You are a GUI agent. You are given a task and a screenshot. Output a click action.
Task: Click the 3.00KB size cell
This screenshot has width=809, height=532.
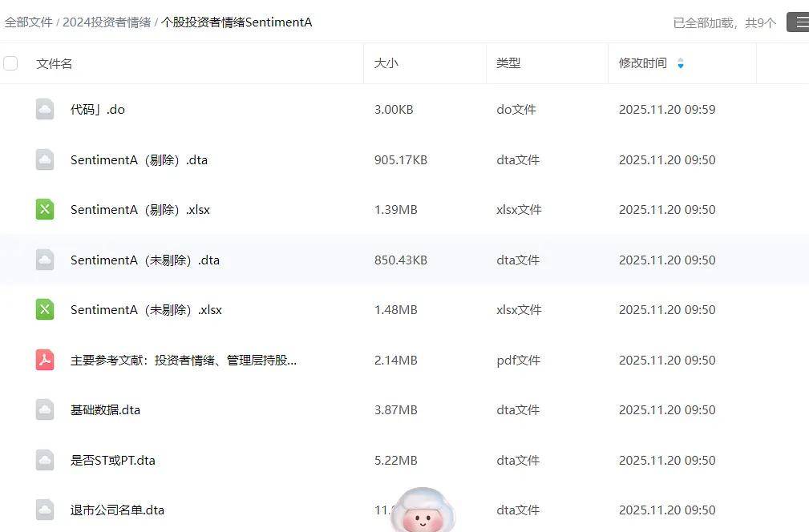click(x=394, y=109)
